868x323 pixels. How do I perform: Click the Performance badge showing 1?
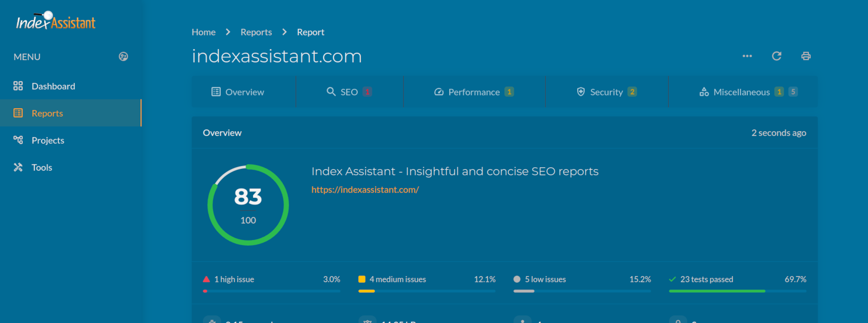pos(509,92)
